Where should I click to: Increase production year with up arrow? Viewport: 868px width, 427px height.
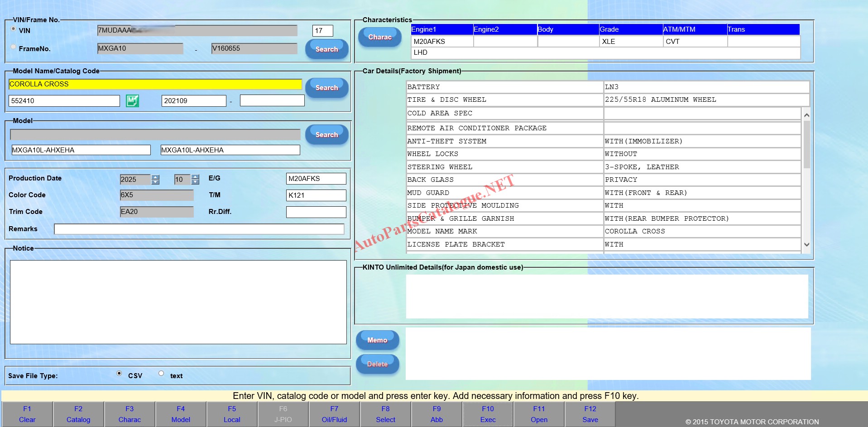click(155, 177)
